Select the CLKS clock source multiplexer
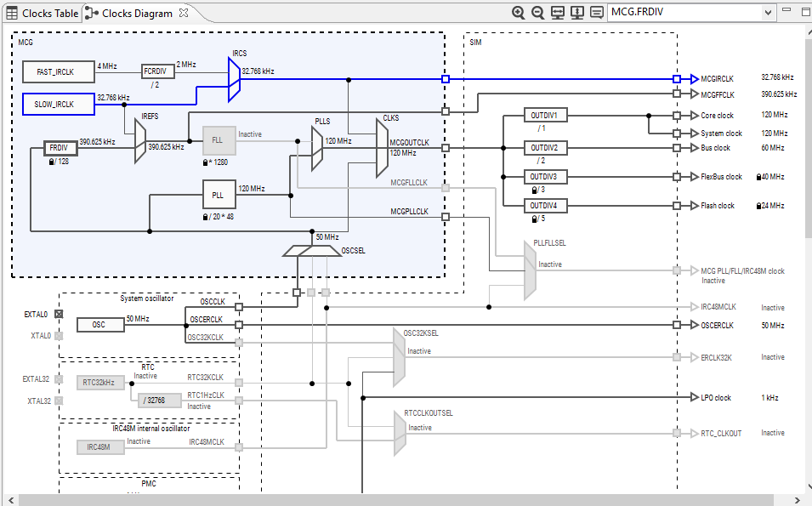812x506 pixels. [x=382, y=148]
